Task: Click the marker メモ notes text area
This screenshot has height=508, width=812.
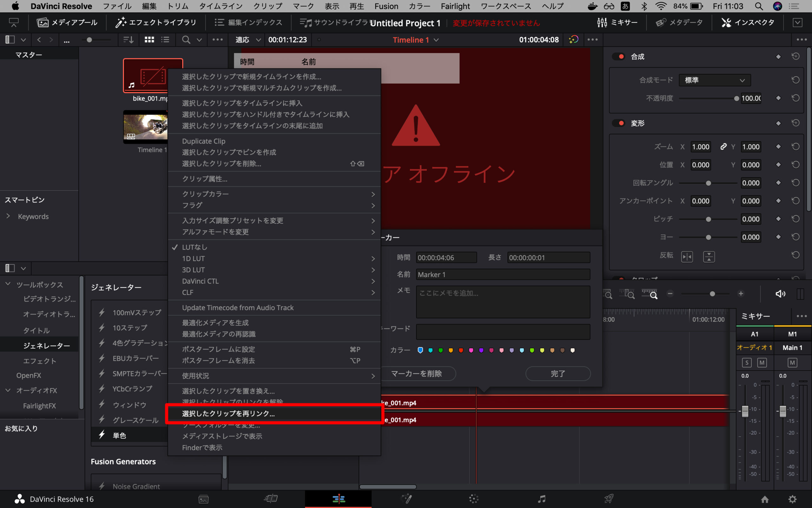Action: pos(503,302)
